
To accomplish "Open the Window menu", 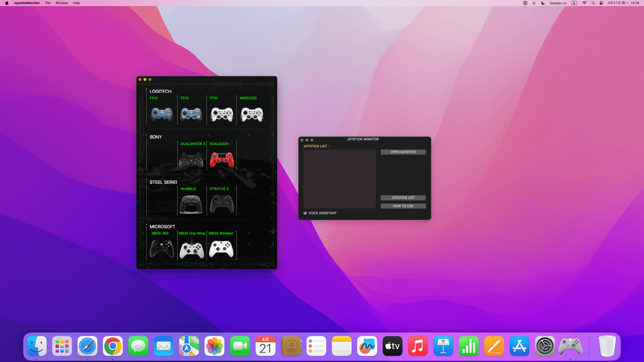I will [x=62, y=3].
